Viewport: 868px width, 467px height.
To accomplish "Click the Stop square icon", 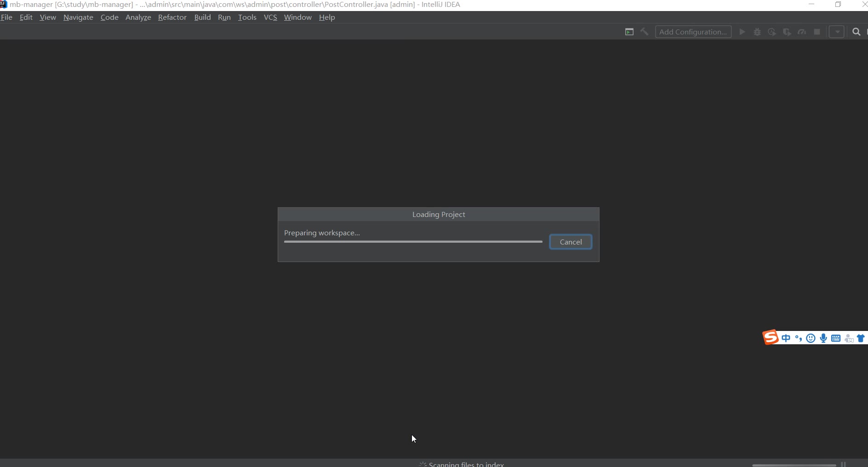I will pos(817,32).
